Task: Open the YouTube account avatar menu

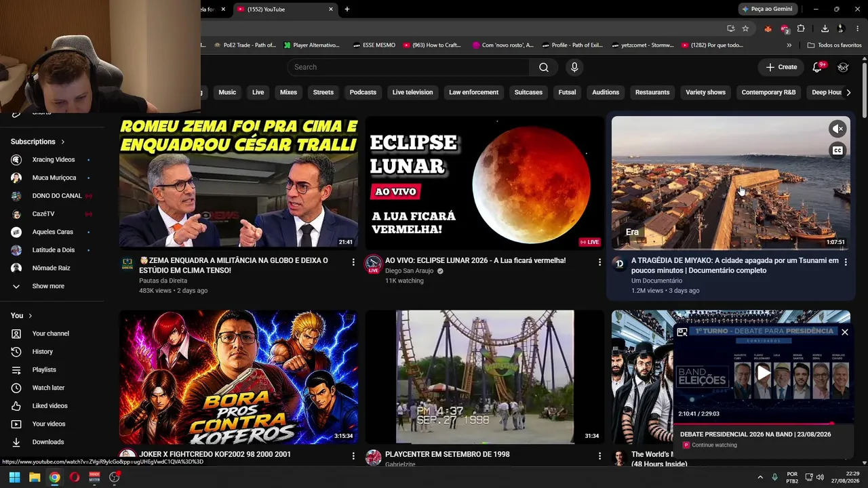Action: click(x=843, y=67)
